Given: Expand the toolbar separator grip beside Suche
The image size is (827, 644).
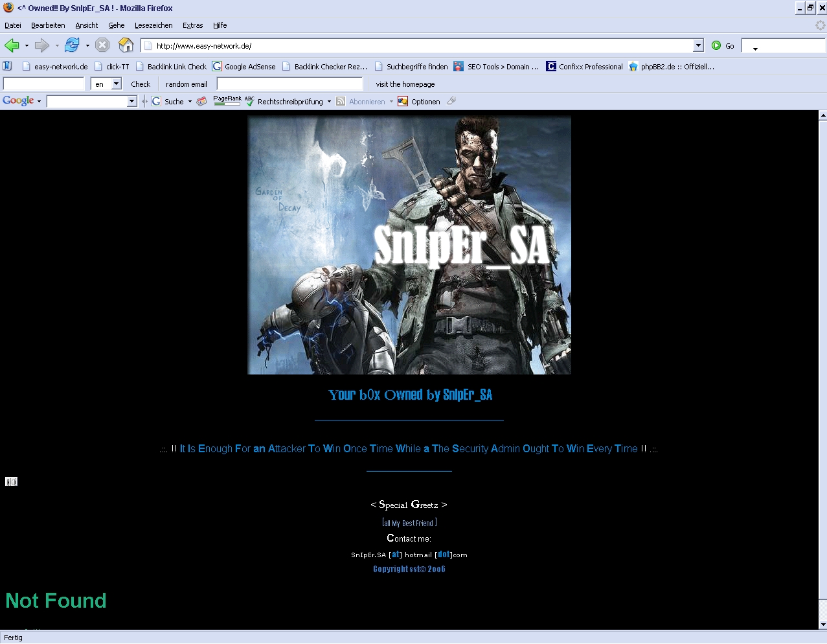Looking at the screenshot, I should point(145,101).
